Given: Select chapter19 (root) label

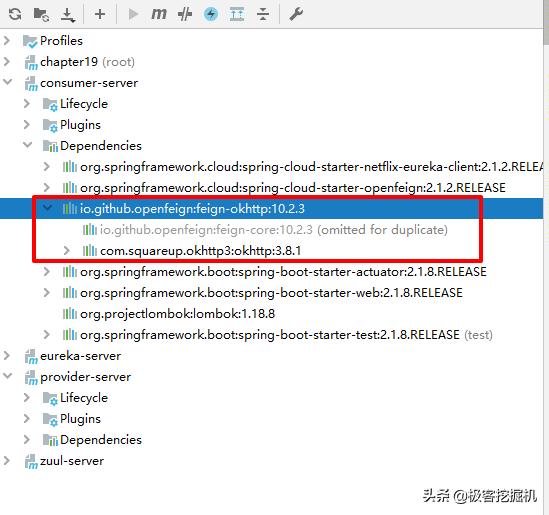Looking at the screenshot, I should (x=87, y=62).
